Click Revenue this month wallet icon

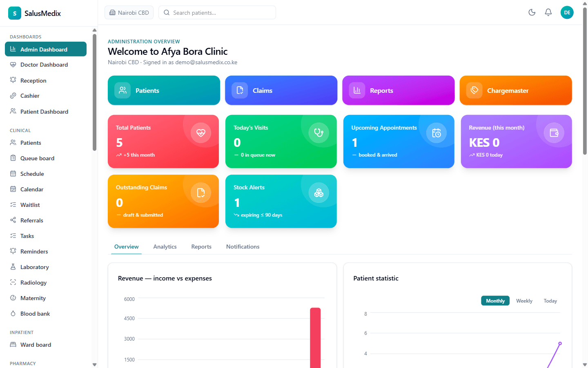554,133
